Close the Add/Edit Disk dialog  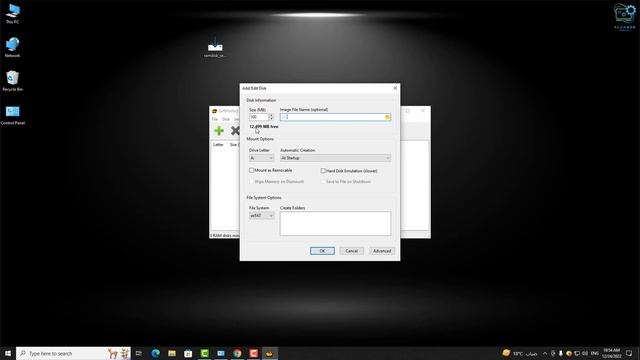[395, 88]
